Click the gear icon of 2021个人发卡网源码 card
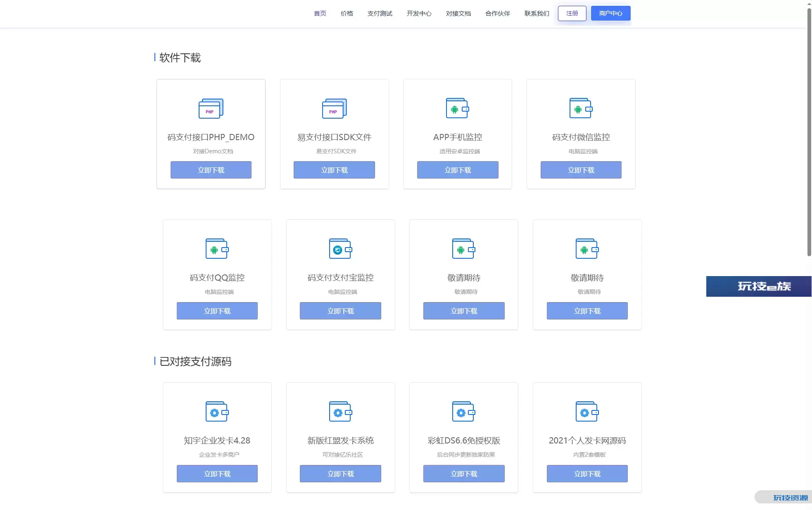 tap(587, 412)
